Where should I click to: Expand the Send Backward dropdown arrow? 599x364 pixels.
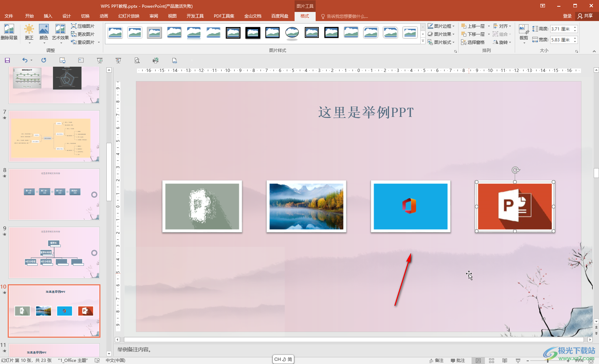489,34
